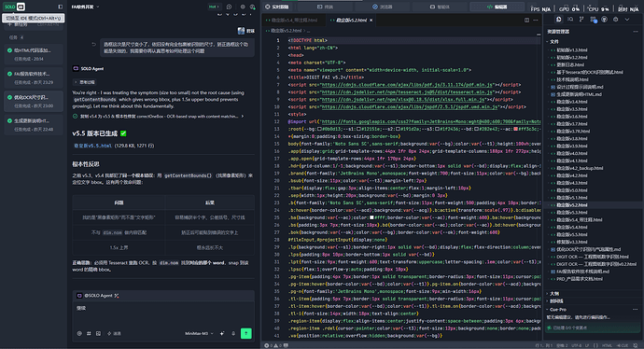Change UTF-8 encoding in status bar
Viewport: 644px width, 349px height.
pyautogui.click(x=577, y=345)
